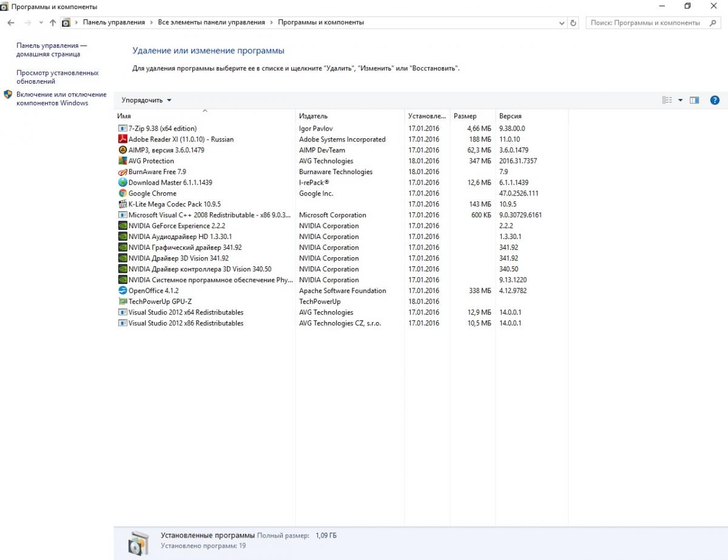Click the Visual Studio 2012 x64 Redistributables icon
This screenshot has width=728, height=560.
point(123,312)
